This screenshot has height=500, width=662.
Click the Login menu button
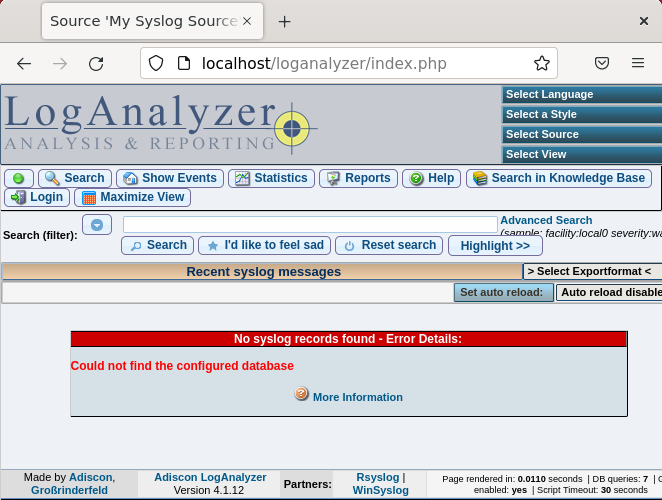tap(37, 197)
